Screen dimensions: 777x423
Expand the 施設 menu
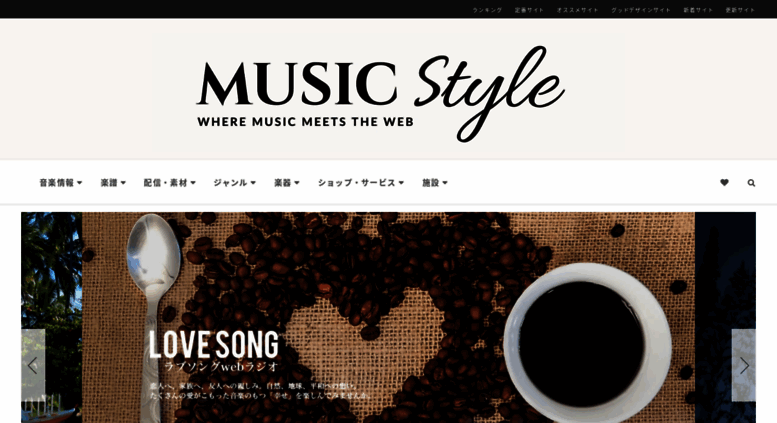[x=435, y=183]
